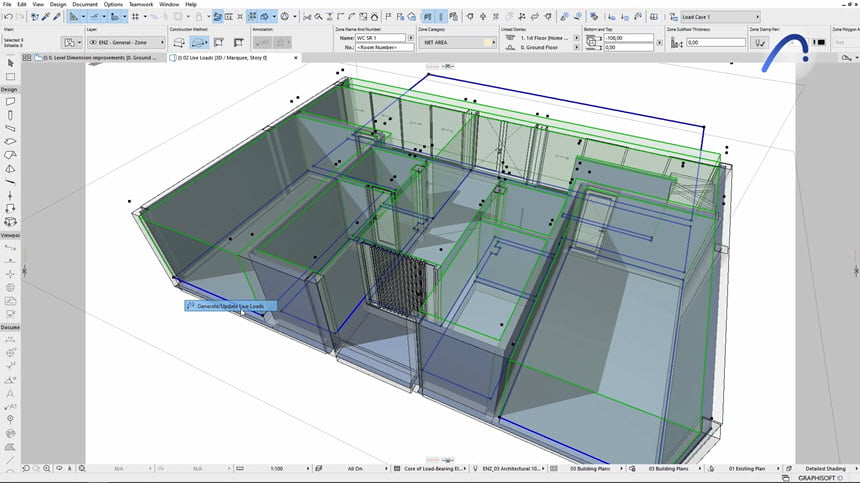
Task: Choose the rotated rectangle construction method
Action: 239,42
